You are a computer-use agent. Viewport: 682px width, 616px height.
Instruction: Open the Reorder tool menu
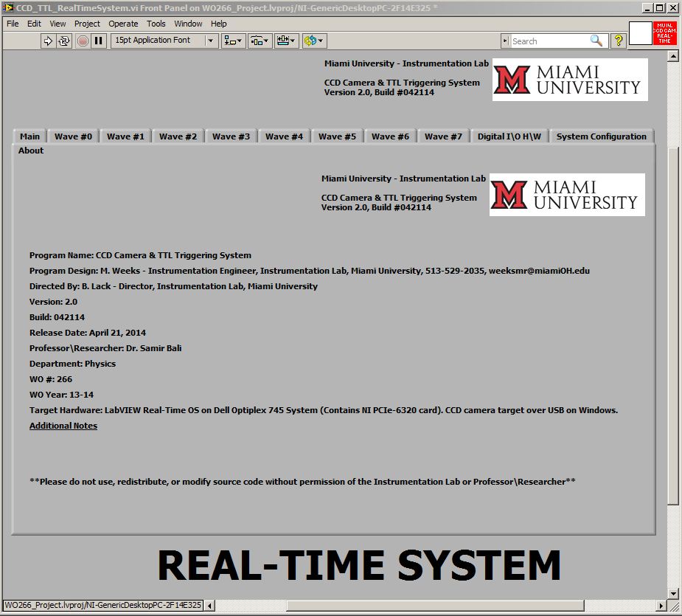(x=314, y=41)
